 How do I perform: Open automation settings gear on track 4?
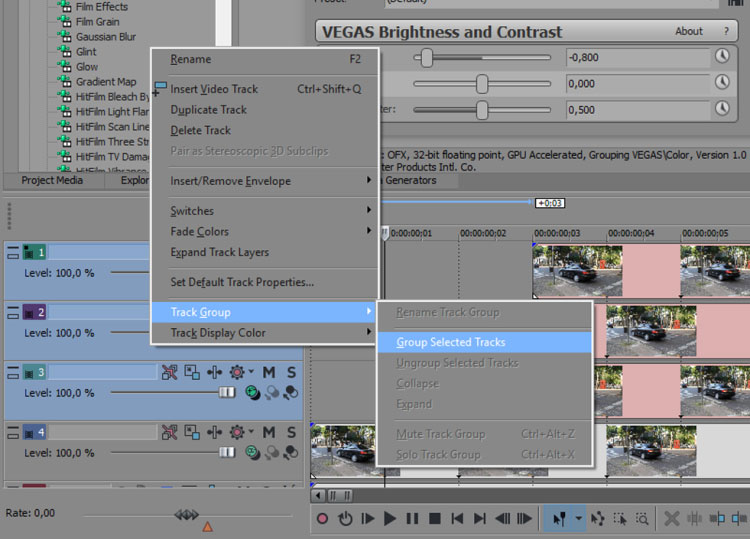[237, 432]
